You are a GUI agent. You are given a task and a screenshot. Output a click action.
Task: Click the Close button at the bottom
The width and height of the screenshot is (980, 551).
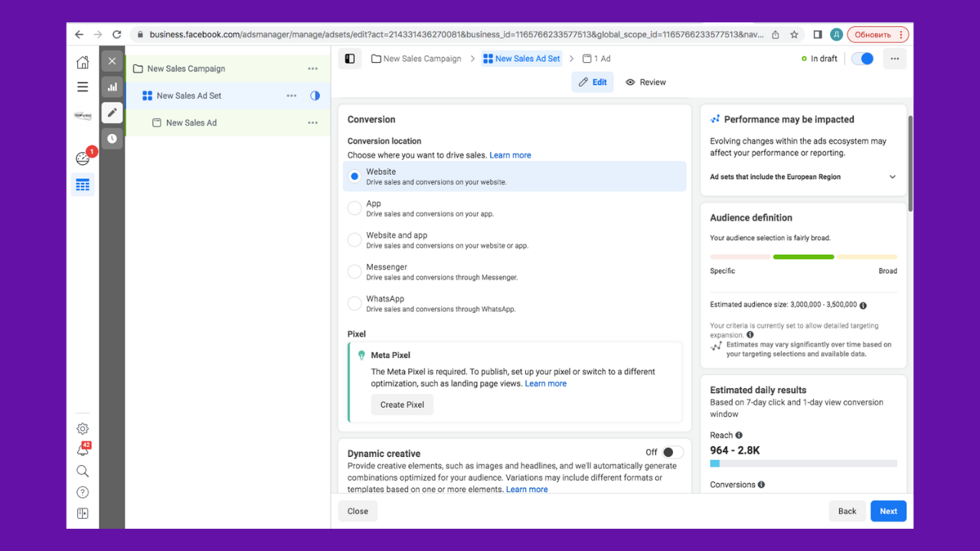point(358,511)
